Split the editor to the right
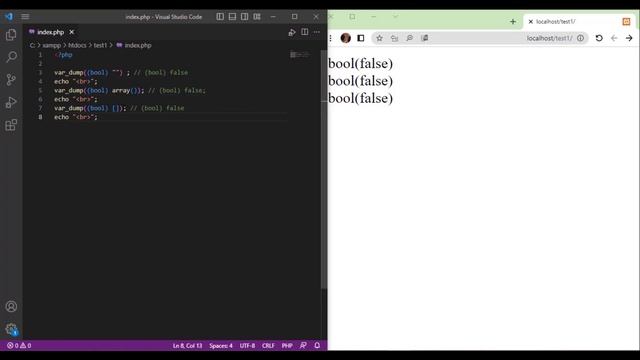 tap(304, 32)
